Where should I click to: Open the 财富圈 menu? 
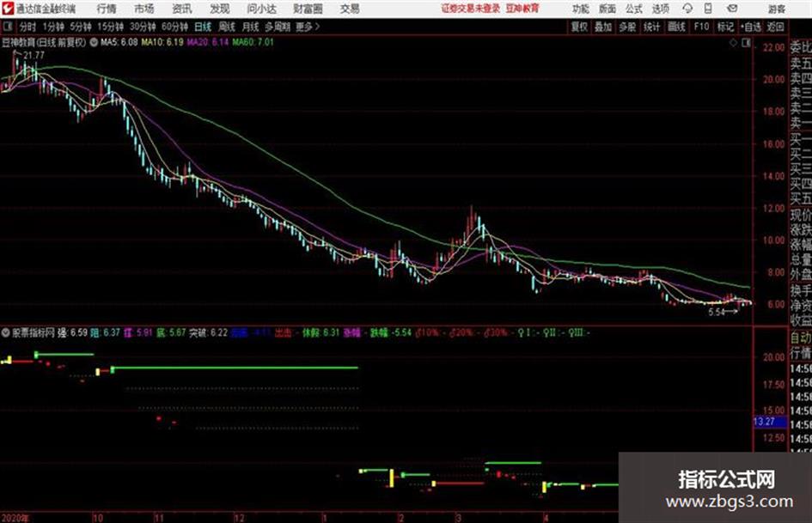308,9
